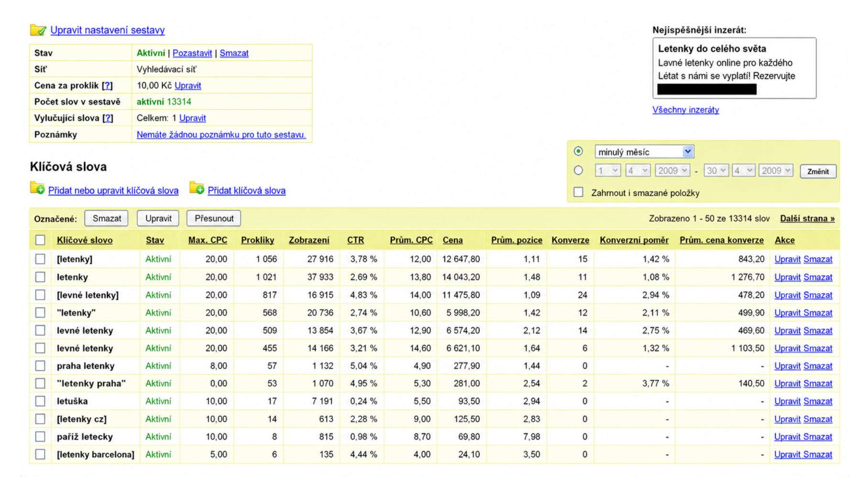Click the Změnit button
The width and height of the screenshot is (861, 504).
(x=818, y=171)
